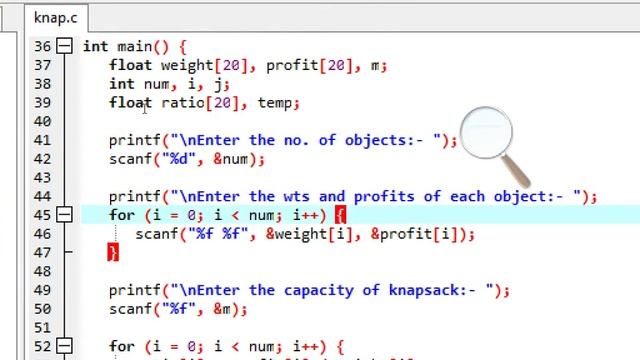Image resolution: width=640 pixels, height=360 pixels.
Task: Click line number 42 in the gutter
Action: [42, 159]
